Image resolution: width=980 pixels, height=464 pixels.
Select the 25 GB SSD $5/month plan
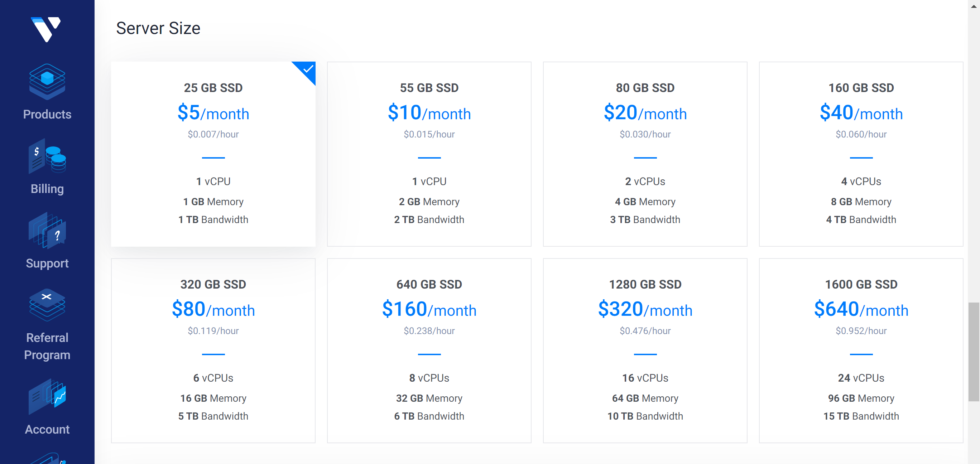pyautogui.click(x=213, y=154)
